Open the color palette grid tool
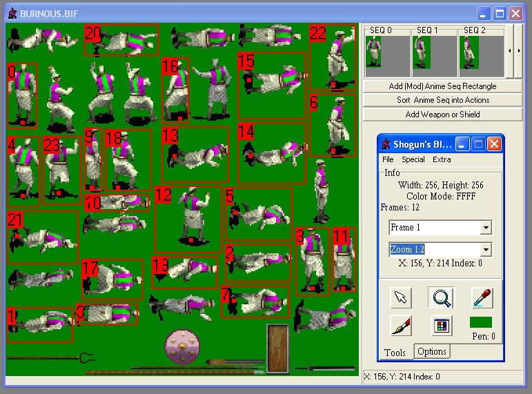 point(442,326)
